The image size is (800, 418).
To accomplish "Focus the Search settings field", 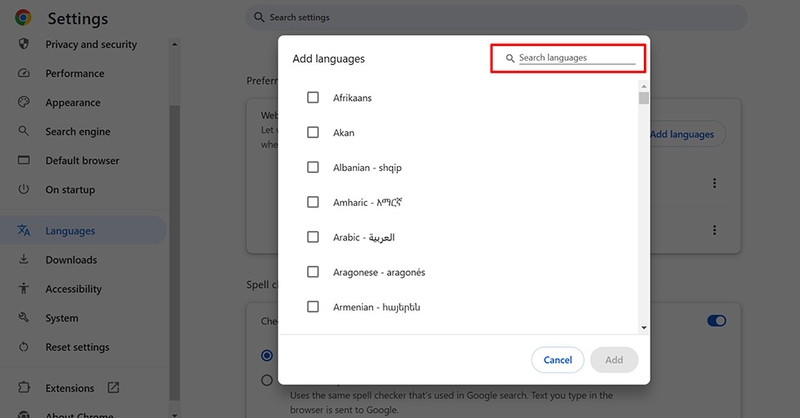I will [x=496, y=17].
